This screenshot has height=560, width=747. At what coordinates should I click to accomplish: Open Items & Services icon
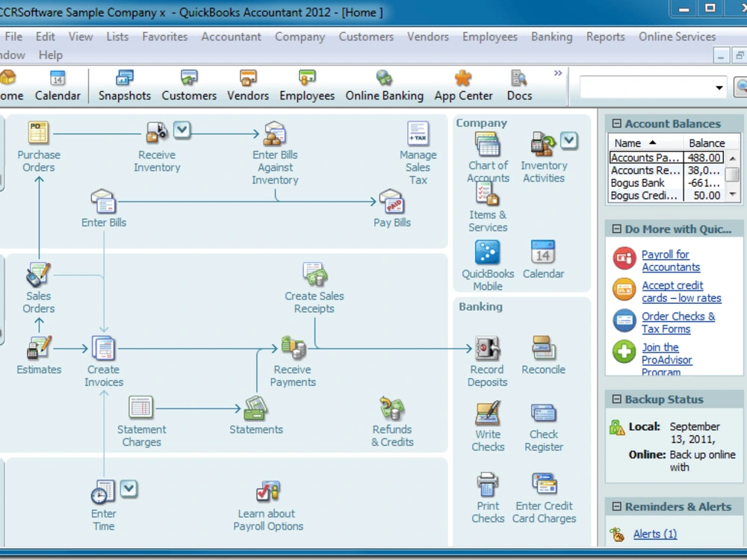click(x=487, y=194)
